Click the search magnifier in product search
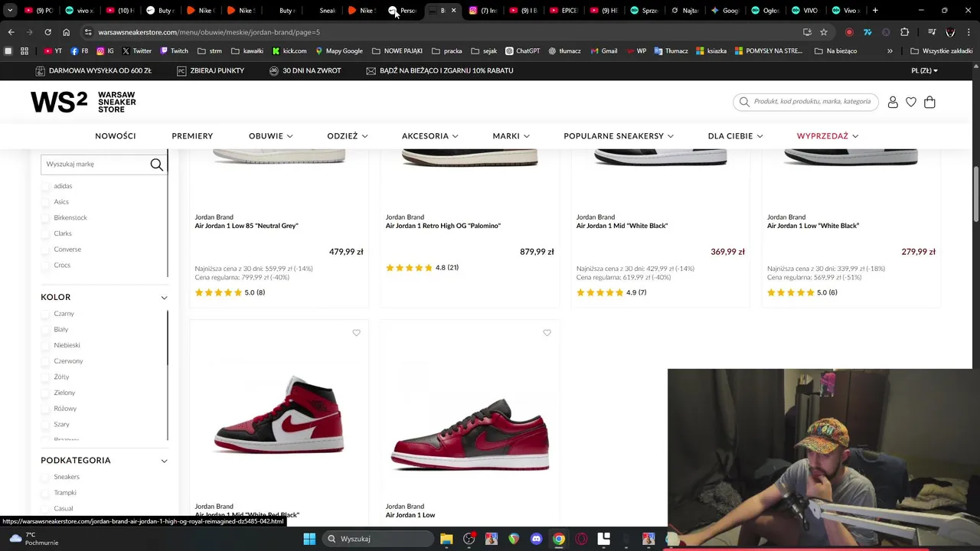This screenshot has width=980, height=551. coord(744,101)
